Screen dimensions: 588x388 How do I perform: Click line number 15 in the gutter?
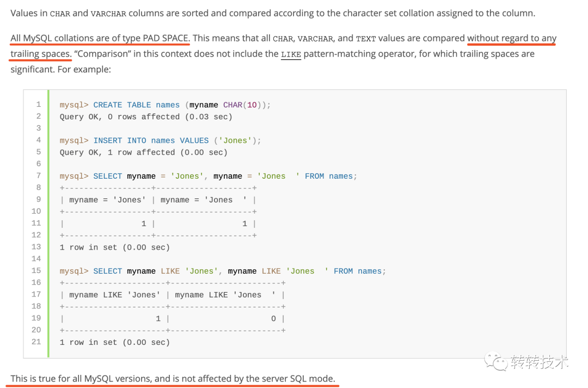pos(36,271)
